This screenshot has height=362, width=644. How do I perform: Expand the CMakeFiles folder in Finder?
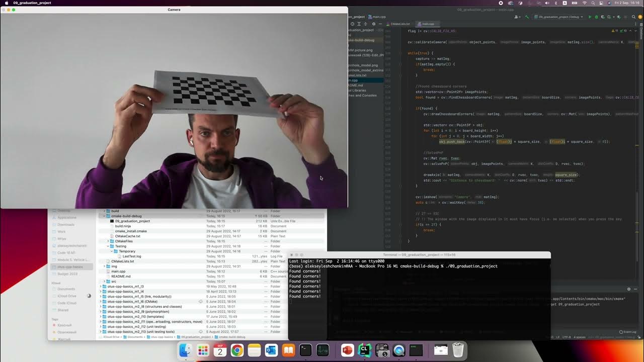(108, 241)
